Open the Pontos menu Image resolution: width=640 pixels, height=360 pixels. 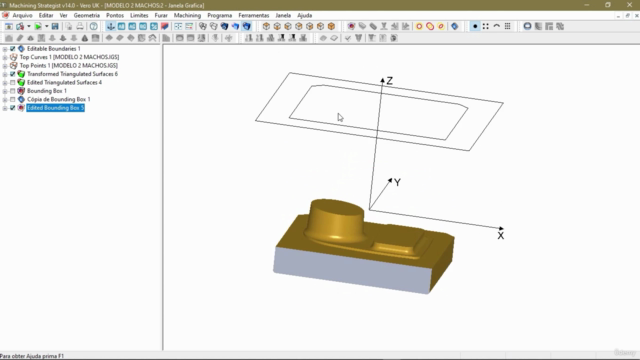(x=115, y=16)
